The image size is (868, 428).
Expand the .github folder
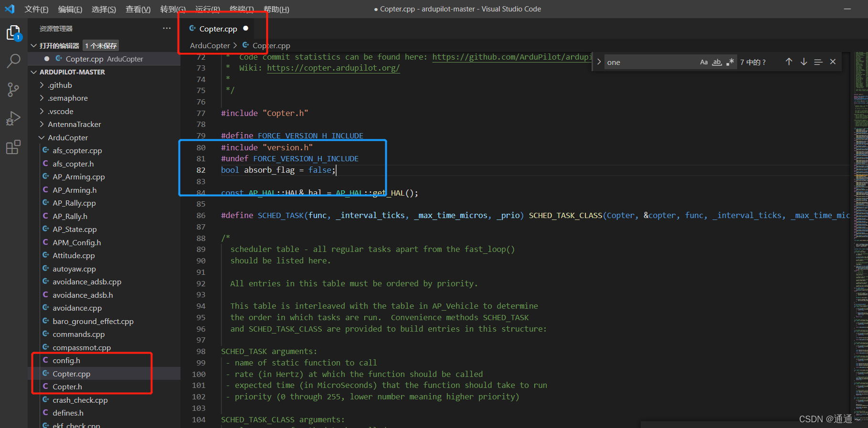click(104, 85)
